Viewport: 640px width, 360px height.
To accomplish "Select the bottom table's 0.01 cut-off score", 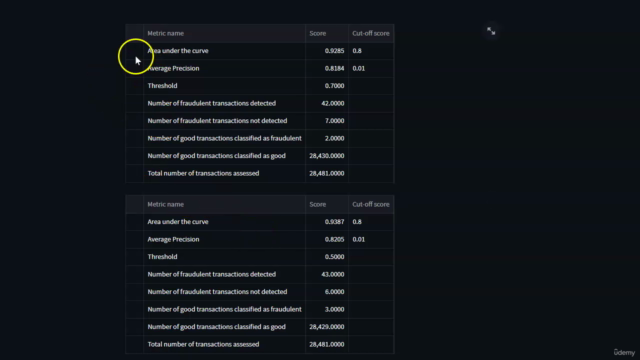I will pyautogui.click(x=359, y=240).
